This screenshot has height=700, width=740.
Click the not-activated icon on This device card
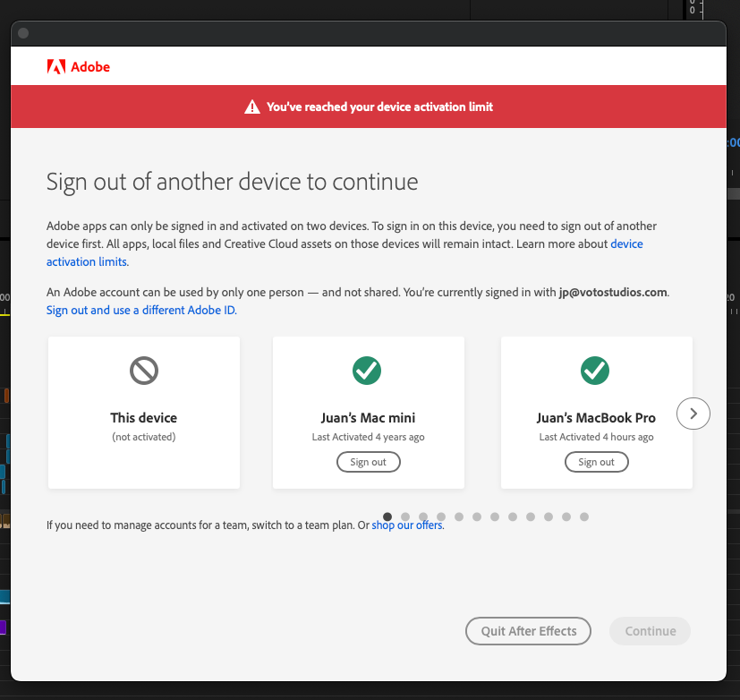tap(144, 371)
